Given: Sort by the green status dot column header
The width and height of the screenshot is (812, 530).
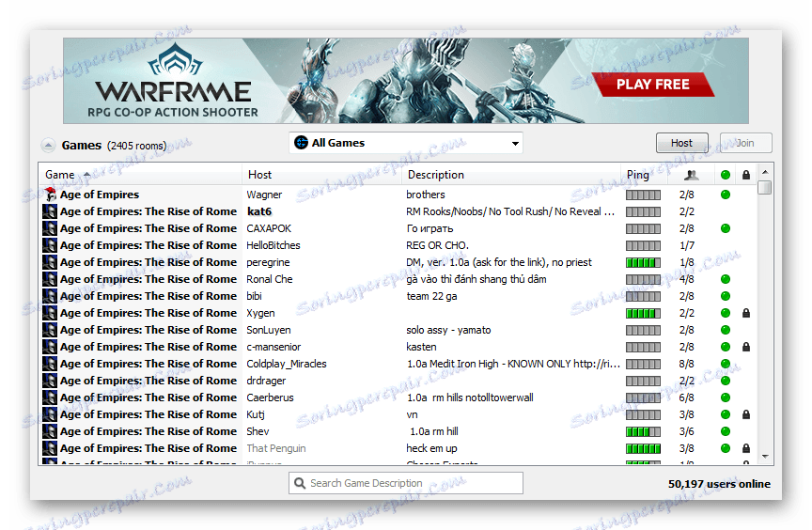Looking at the screenshot, I should pos(726,175).
